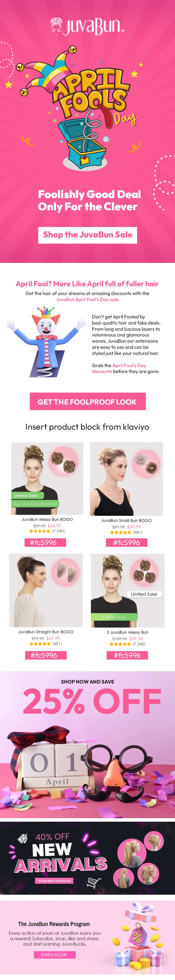Click GET THE FOOLPROOF LOOK button
175x980 pixels.
[x=88, y=401]
